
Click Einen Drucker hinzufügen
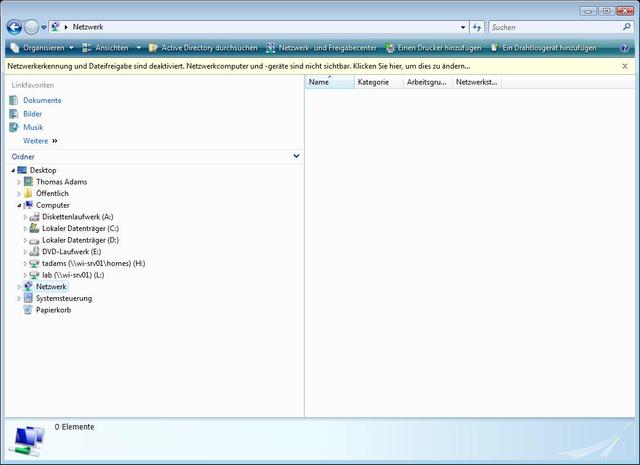coord(433,48)
